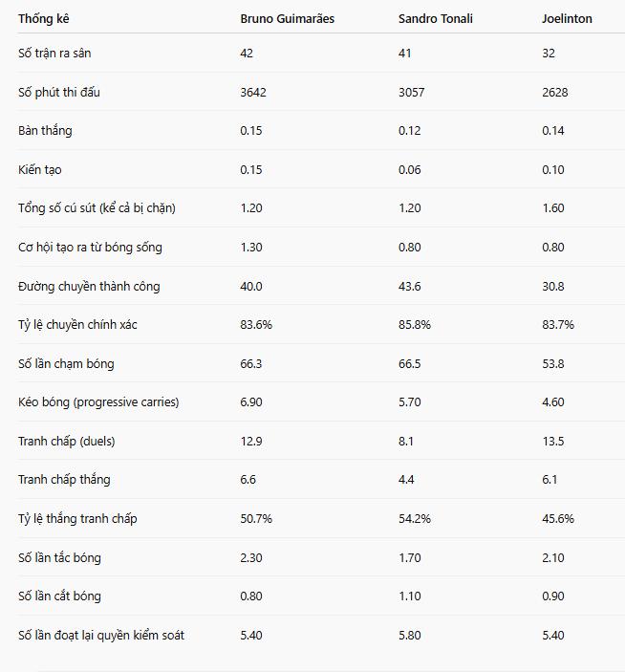Click Tonali's 54.2% duel win rate
This screenshot has width=625, height=672.
click(415, 518)
